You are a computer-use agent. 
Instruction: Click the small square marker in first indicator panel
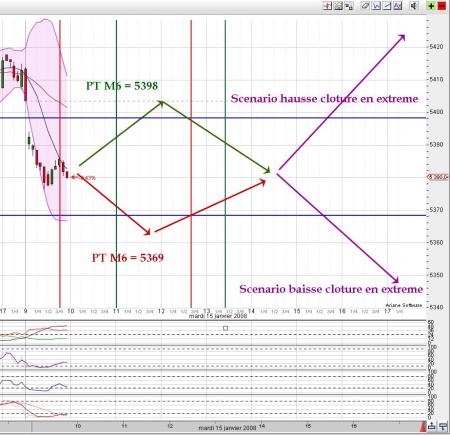[x=225, y=328]
